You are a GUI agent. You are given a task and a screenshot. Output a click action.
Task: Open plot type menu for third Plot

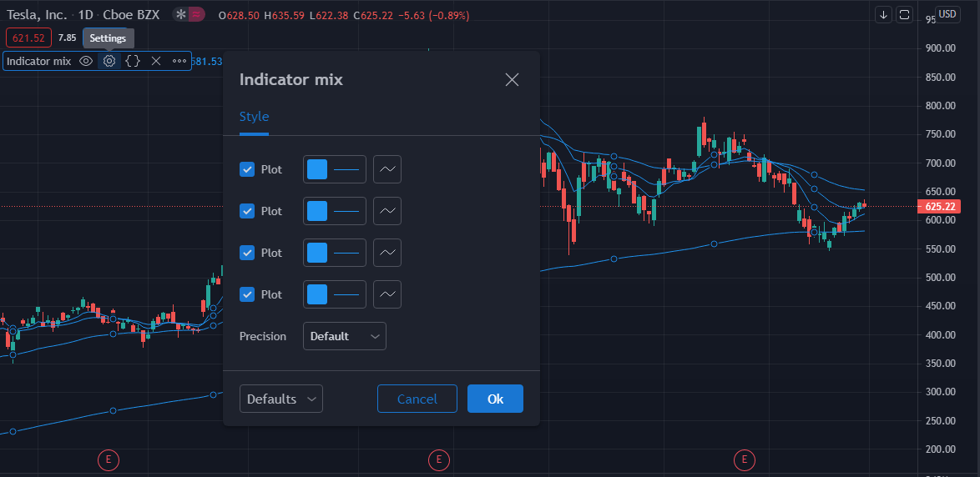386,253
